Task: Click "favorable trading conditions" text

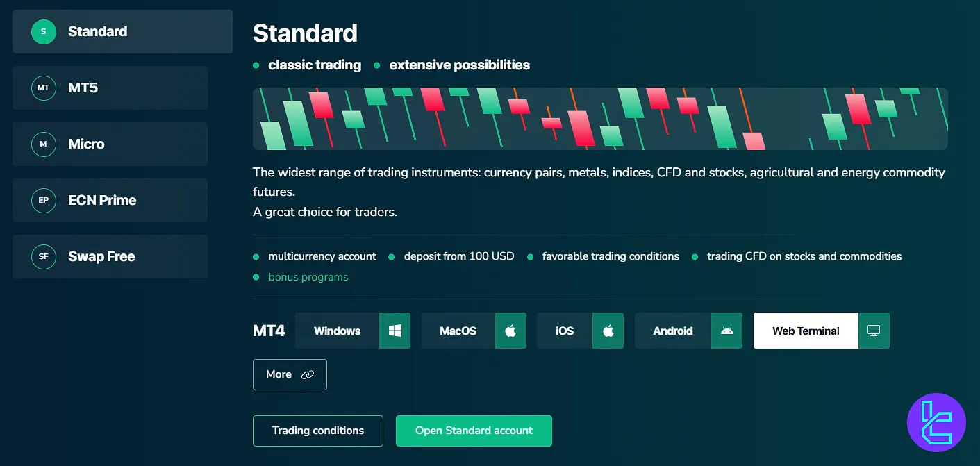Action: pyautogui.click(x=611, y=256)
